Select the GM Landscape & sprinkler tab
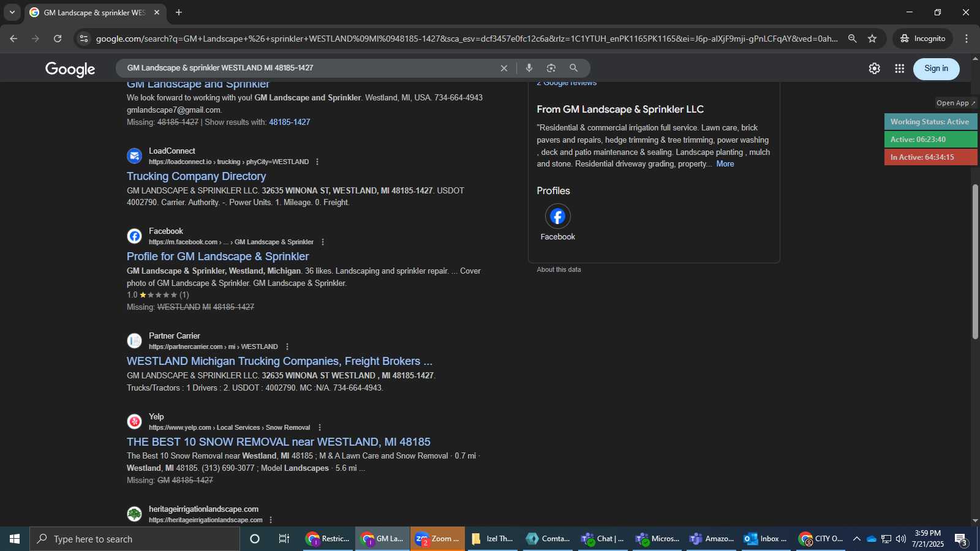 point(95,12)
